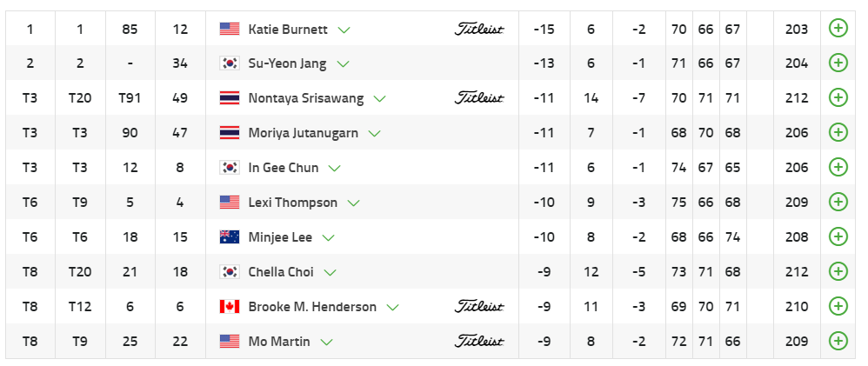Click the plus icon in Mo Martin's row
868x366 pixels.
[x=838, y=342]
